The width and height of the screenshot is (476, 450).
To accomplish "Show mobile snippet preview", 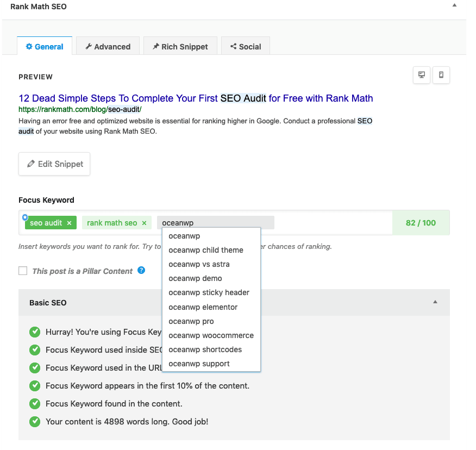I will (x=441, y=75).
